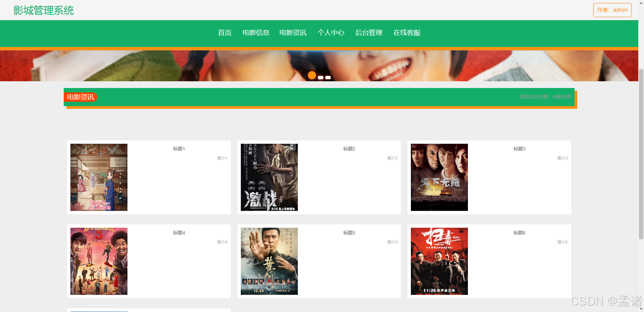This screenshot has width=644, height=312.
Task: Open the 激战 poster thumbnail
Action: tap(269, 177)
